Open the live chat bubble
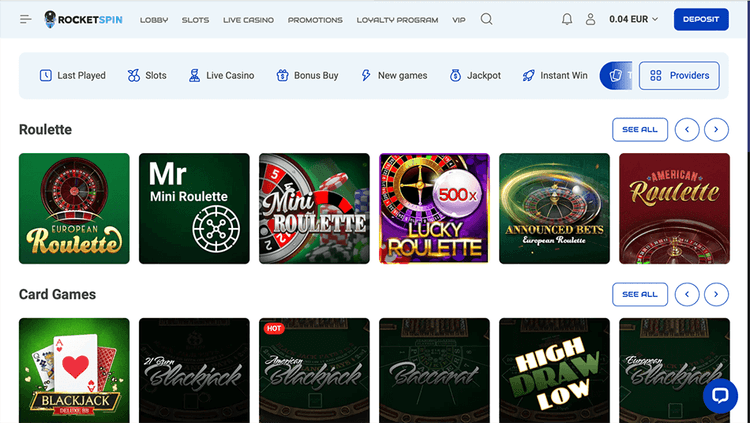 pyautogui.click(x=720, y=396)
